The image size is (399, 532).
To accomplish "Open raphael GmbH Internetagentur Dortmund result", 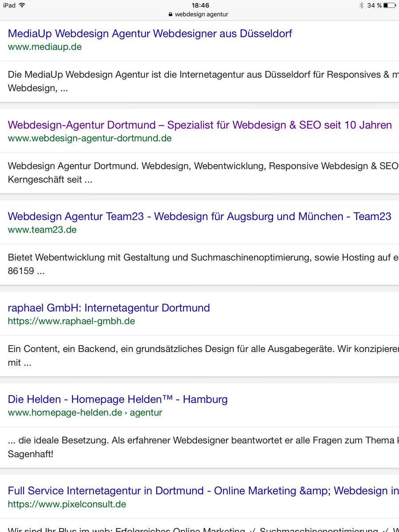I will (x=109, y=308).
